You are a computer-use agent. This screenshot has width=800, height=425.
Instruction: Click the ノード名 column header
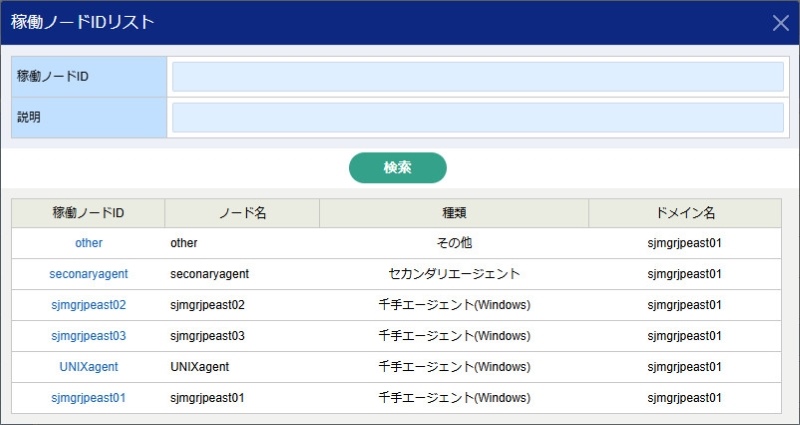point(242,213)
